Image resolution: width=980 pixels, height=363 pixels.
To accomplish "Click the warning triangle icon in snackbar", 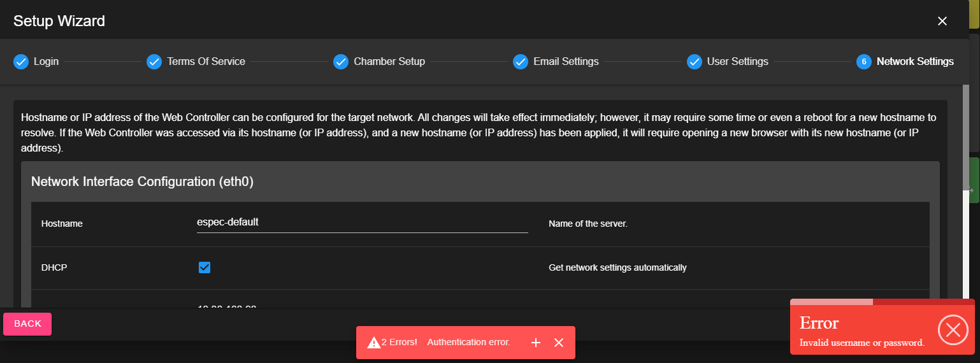I will pos(373,343).
